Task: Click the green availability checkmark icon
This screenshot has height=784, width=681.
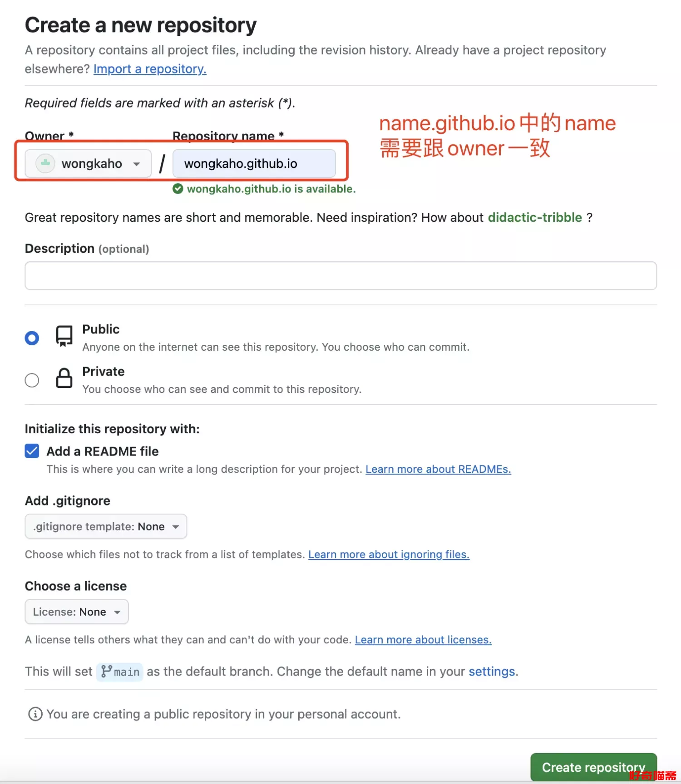Action: [x=178, y=189]
